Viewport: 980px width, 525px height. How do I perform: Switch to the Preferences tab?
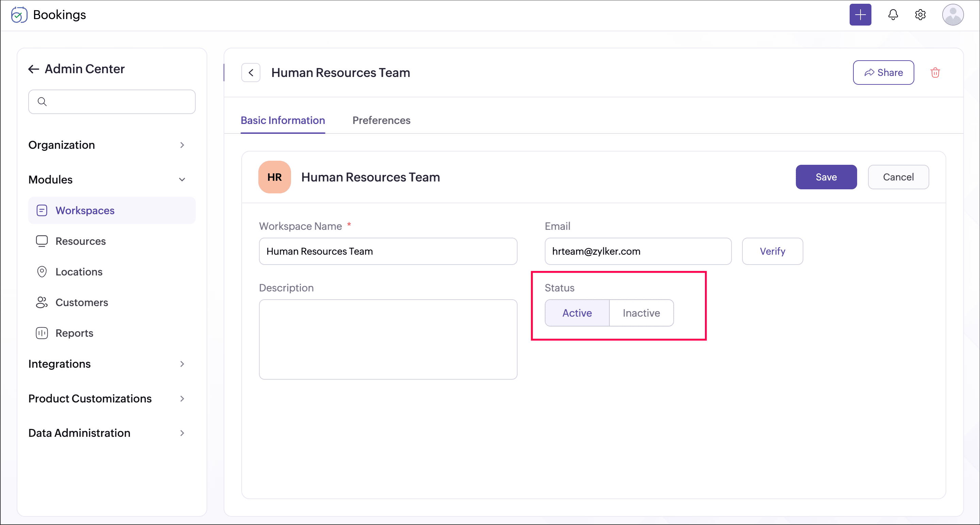381,120
